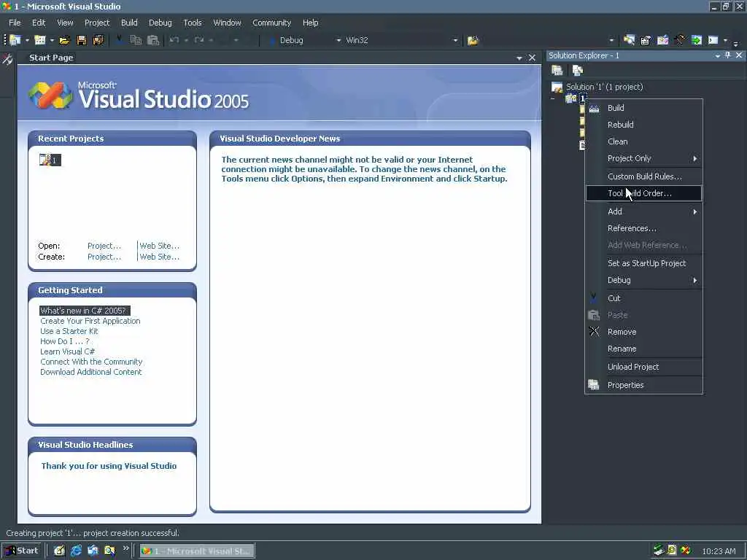This screenshot has height=560, width=747.
Task: Open What's new in C# 2005 link
Action: point(83,311)
